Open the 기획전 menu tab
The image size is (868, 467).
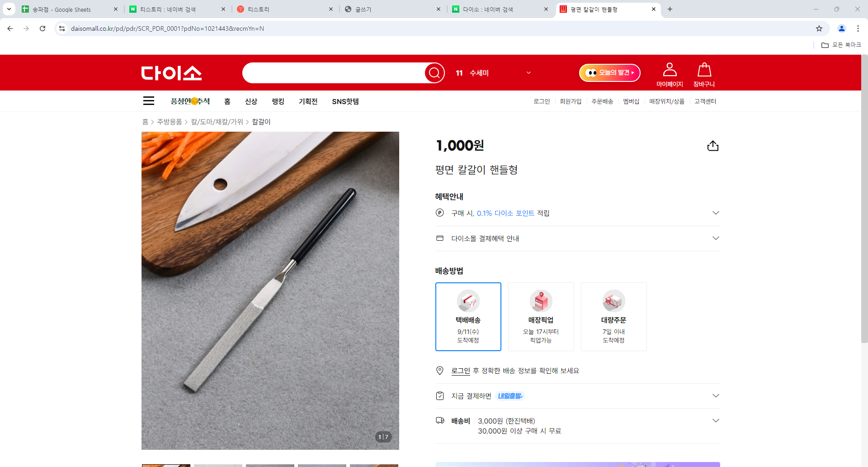point(308,101)
